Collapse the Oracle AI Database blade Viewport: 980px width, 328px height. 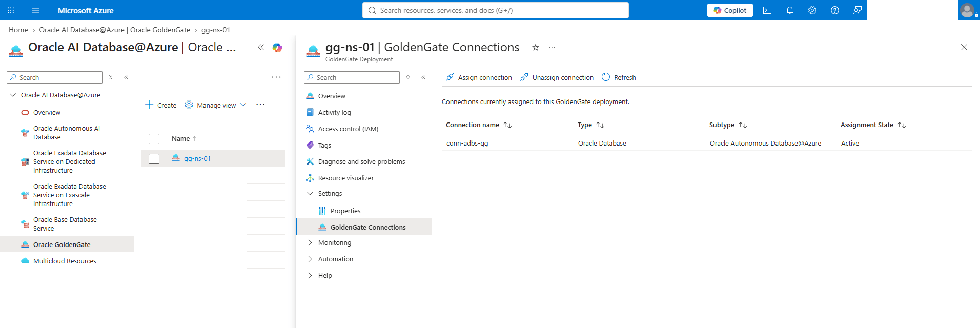tap(261, 47)
